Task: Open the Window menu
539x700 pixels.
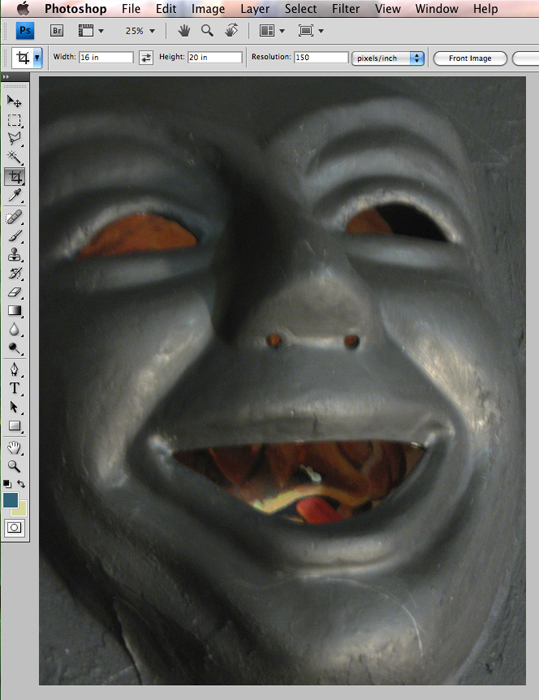Action: [x=436, y=8]
